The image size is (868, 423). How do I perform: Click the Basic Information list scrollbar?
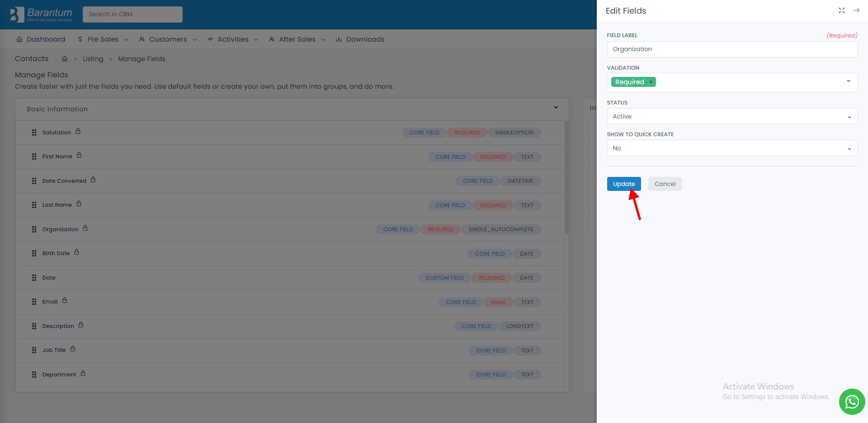[566, 177]
